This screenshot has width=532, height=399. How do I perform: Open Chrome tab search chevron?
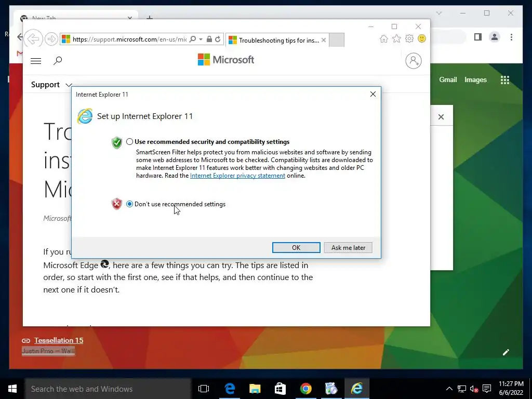438,13
